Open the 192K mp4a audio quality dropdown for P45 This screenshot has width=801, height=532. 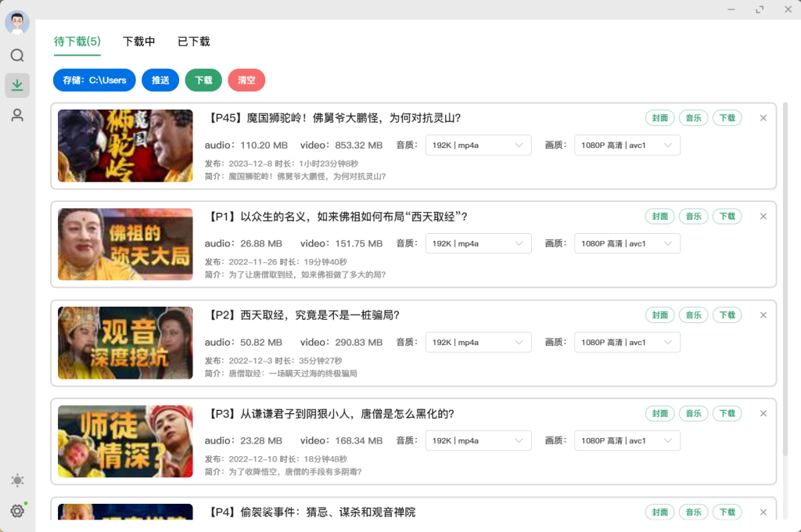click(x=478, y=145)
